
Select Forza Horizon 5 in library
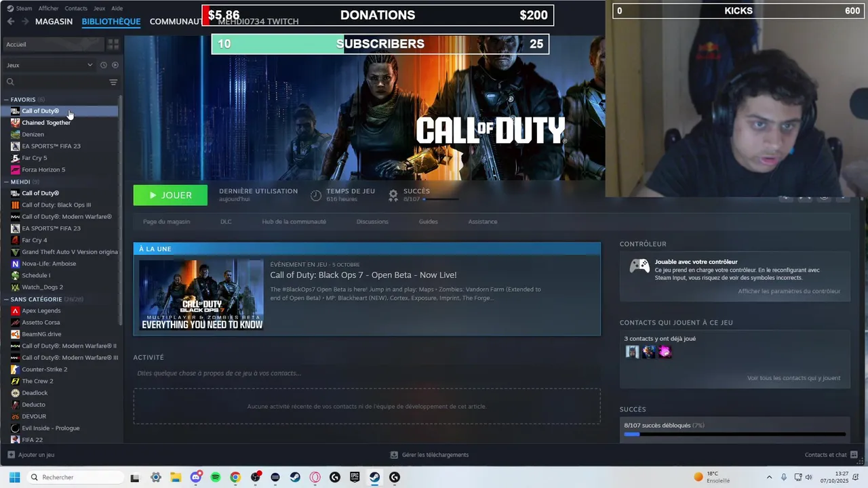[43, 169]
